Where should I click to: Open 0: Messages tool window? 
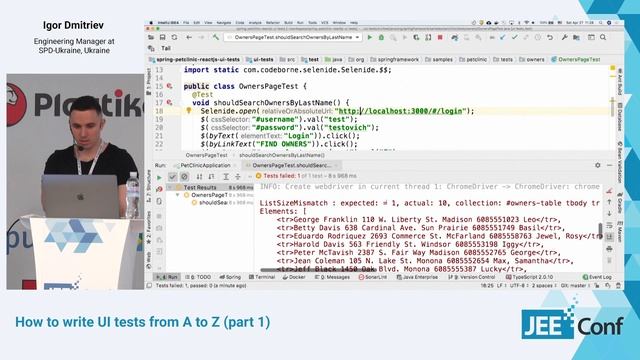[x=332, y=277]
